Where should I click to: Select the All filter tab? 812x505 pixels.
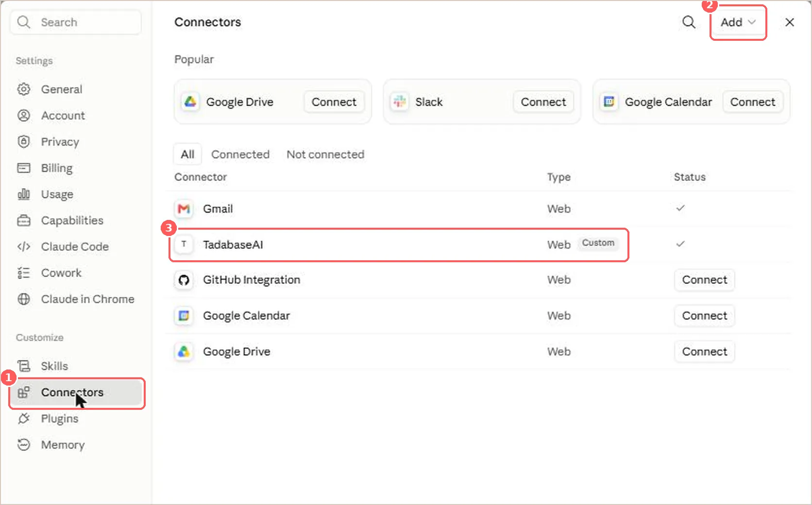click(187, 154)
